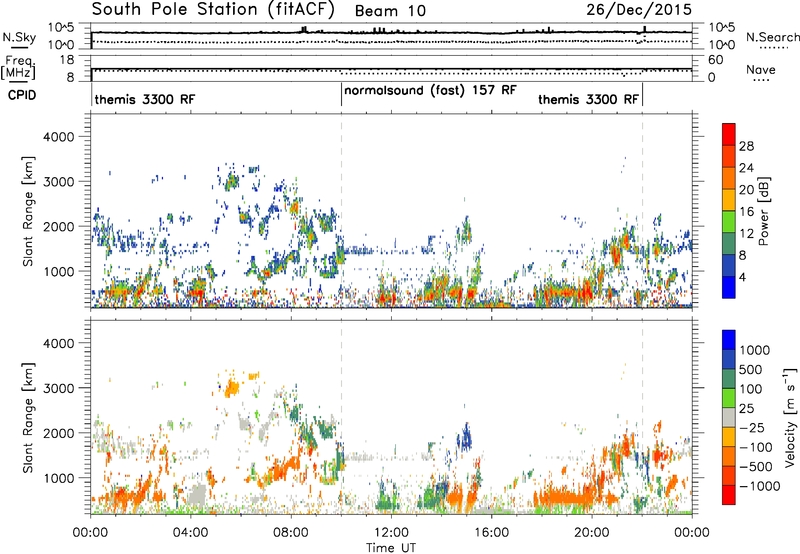The width and height of the screenshot is (800, 554).
Task: Click the "Velocity [m s-1]" colorbar title
Action: (790, 418)
